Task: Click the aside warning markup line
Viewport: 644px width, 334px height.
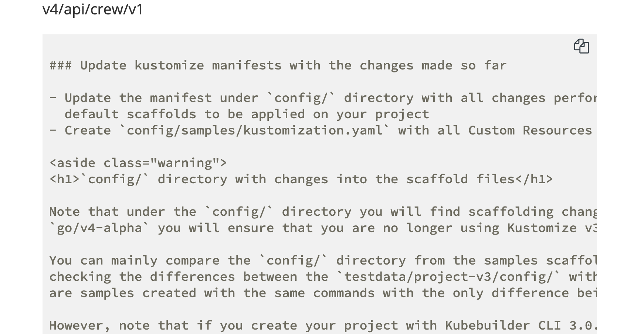Action: 139,163
